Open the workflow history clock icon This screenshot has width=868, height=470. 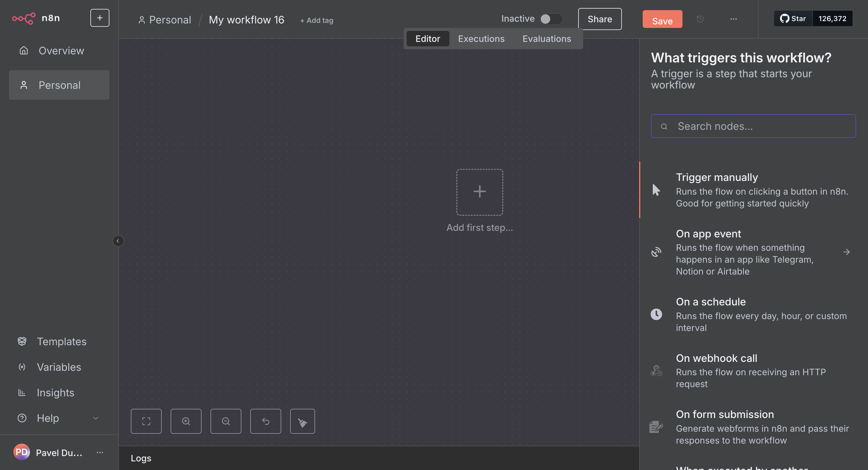pyautogui.click(x=700, y=19)
